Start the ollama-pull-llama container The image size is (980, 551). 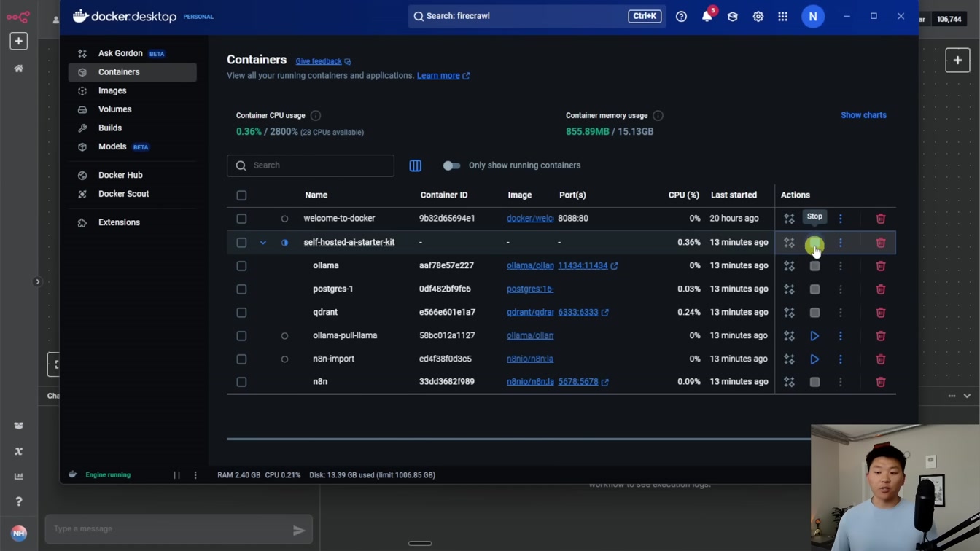tap(814, 336)
